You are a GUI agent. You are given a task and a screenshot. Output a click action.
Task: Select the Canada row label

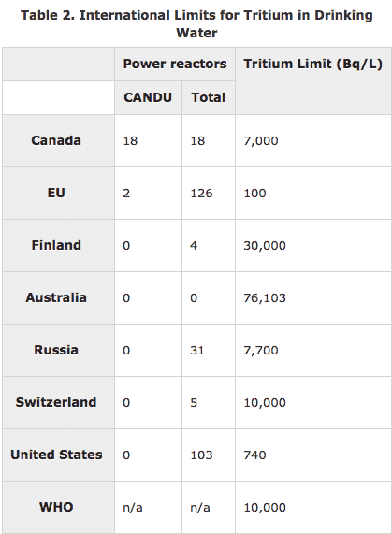56,140
